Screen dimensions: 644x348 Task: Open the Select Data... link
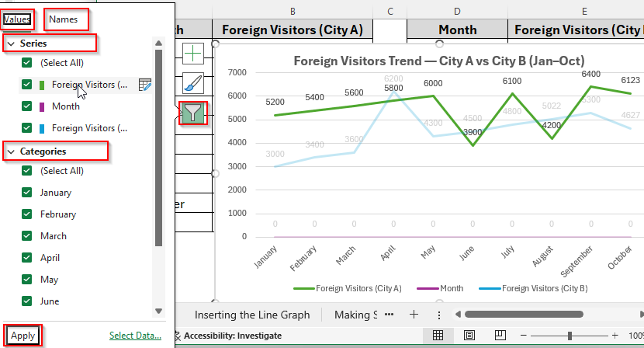click(x=135, y=336)
